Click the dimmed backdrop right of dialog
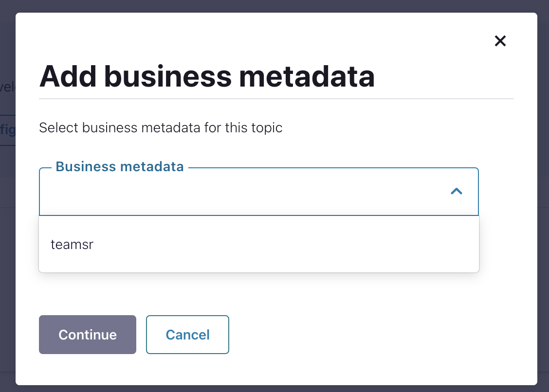 coord(543,195)
